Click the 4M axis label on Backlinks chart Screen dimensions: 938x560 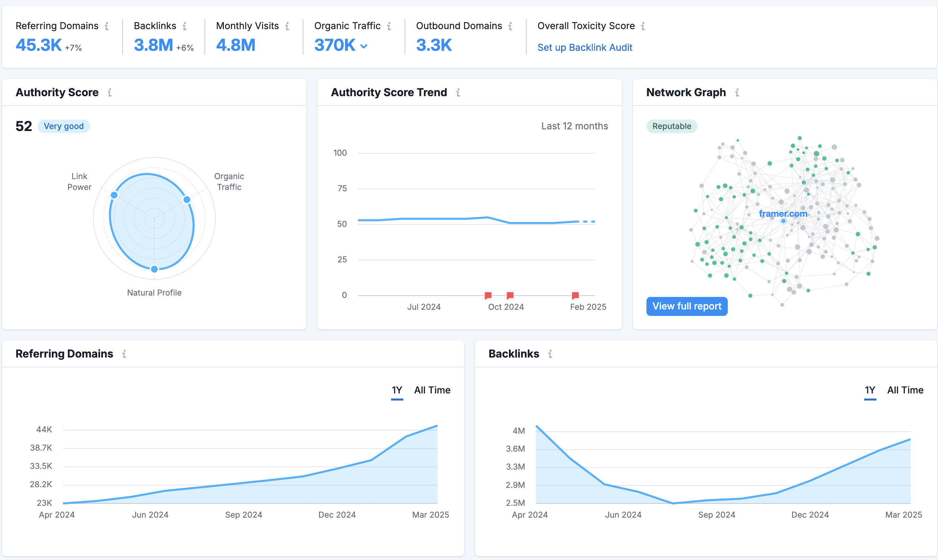coord(518,431)
